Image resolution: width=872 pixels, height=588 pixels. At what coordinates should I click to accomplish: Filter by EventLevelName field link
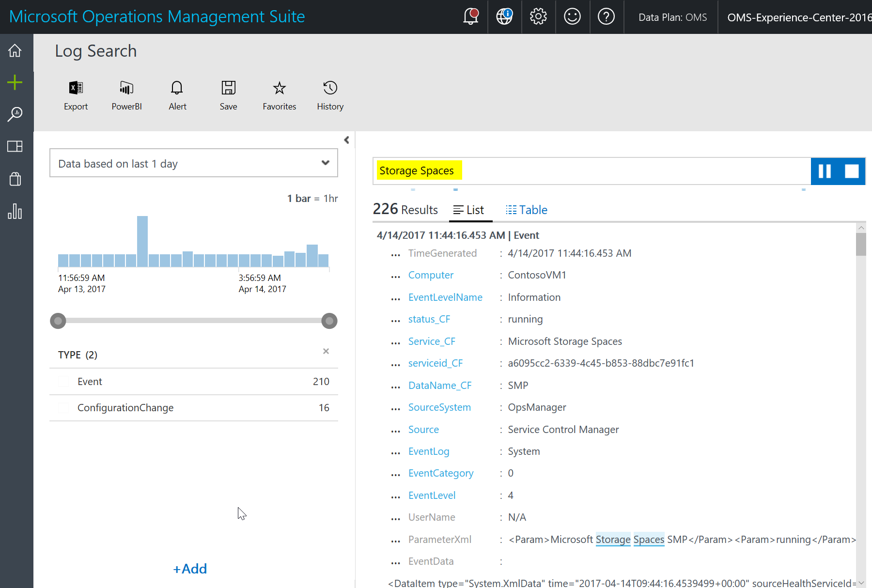pos(445,297)
